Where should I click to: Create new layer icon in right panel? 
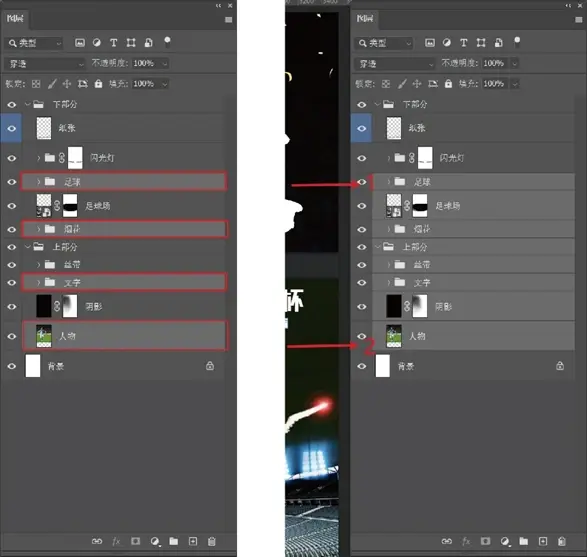tap(543, 541)
